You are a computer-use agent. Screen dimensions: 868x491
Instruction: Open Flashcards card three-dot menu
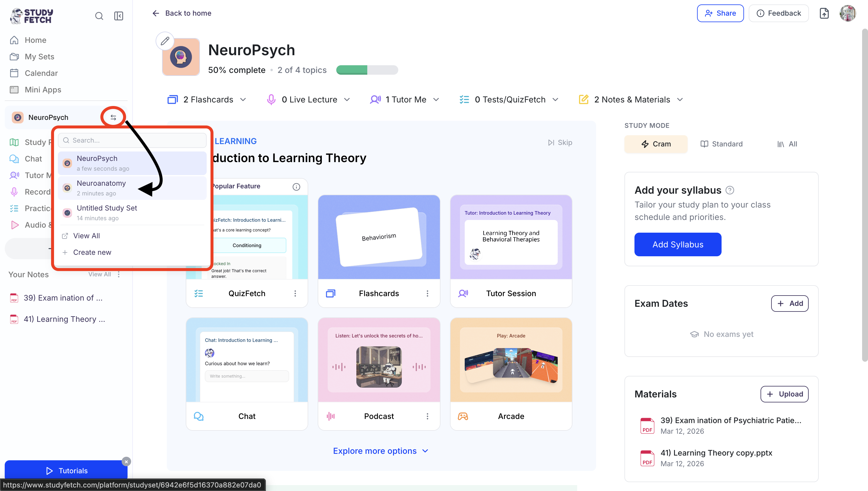(x=427, y=293)
